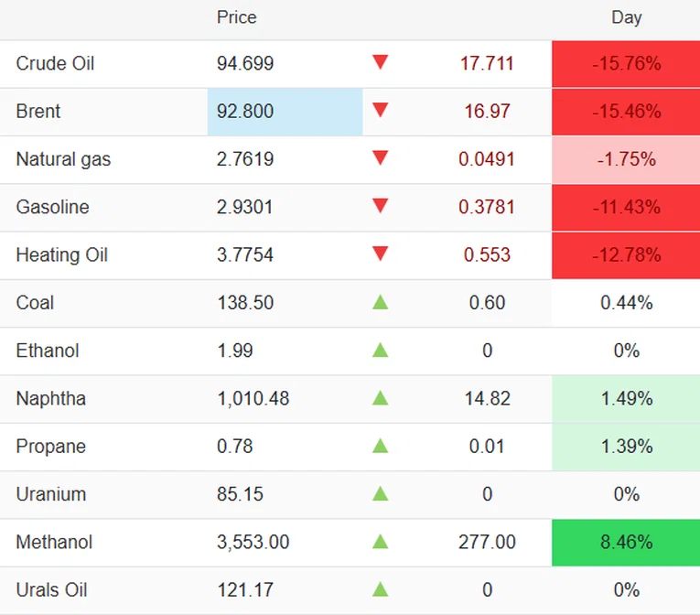Sort table by Day column header
This screenshot has width=700, height=615.
[x=626, y=17]
